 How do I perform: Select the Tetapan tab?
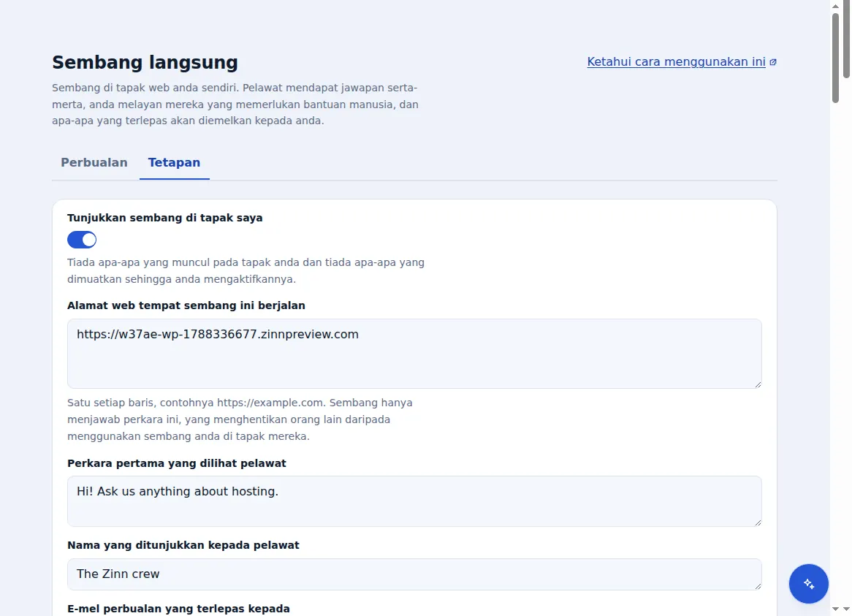pos(175,162)
